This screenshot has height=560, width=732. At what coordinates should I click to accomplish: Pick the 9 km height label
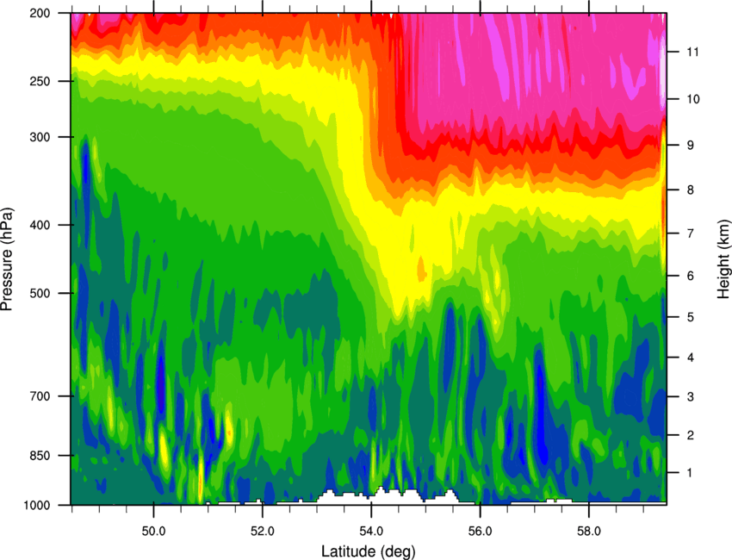(691, 146)
